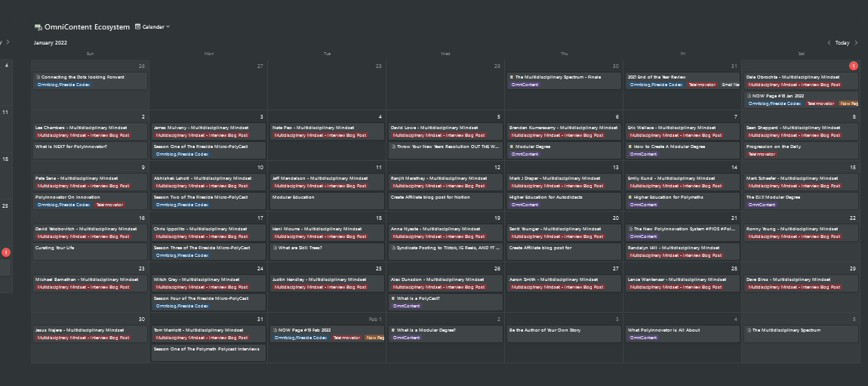Click icon on The Multidisciplinary Spectrum - Finale
The image size is (868, 386).
512,77
